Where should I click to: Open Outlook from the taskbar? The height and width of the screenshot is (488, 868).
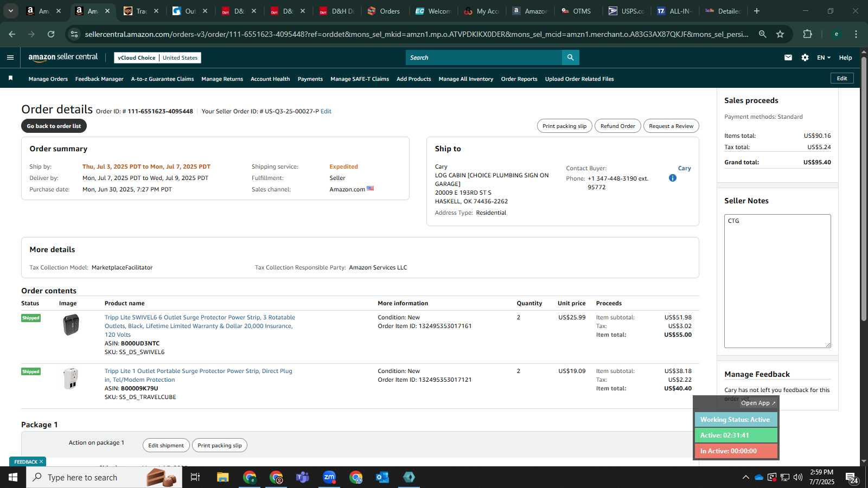(382, 477)
